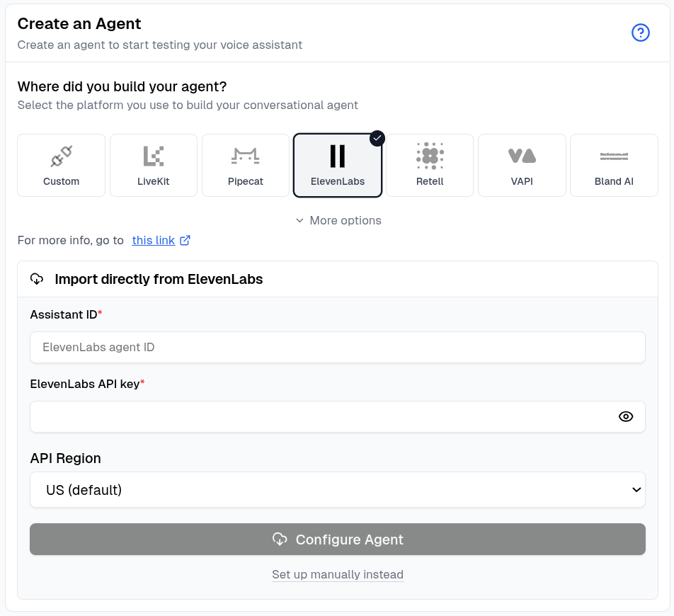Image resolution: width=674 pixels, height=616 pixels.
Task: Toggle API key visibility eye icon
Action: tap(626, 416)
